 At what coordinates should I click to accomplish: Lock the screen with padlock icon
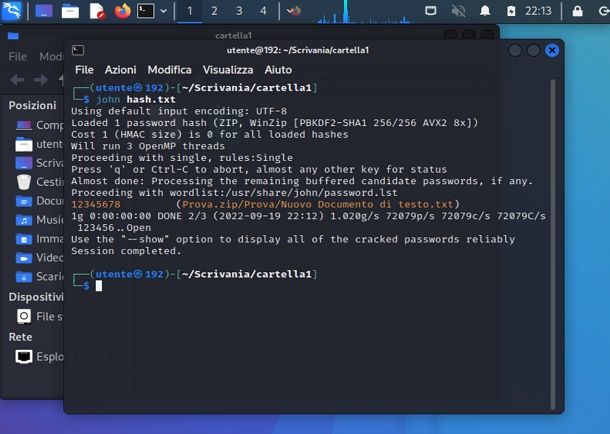pyautogui.click(x=578, y=11)
